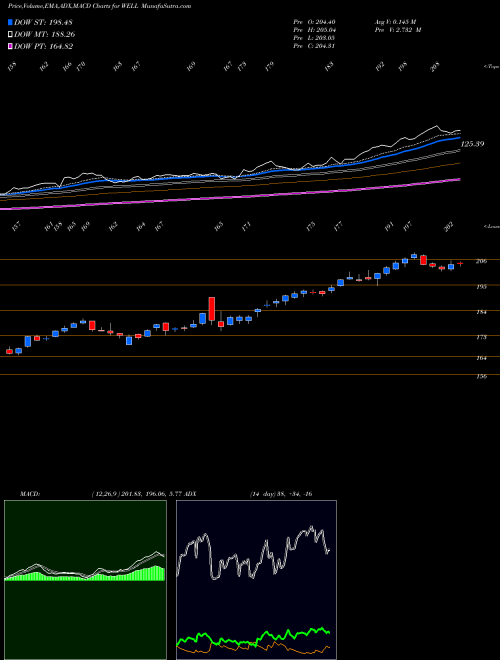The width and height of the screenshot is (500, 660).
Task: Click the 'Pre O: 204.40' open value
Action: click(314, 22)
